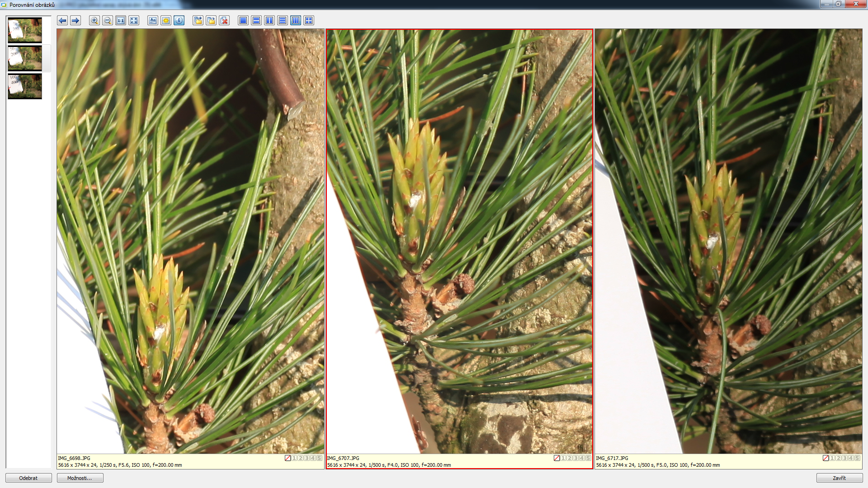Click copy to folder icon

[198, 20]
